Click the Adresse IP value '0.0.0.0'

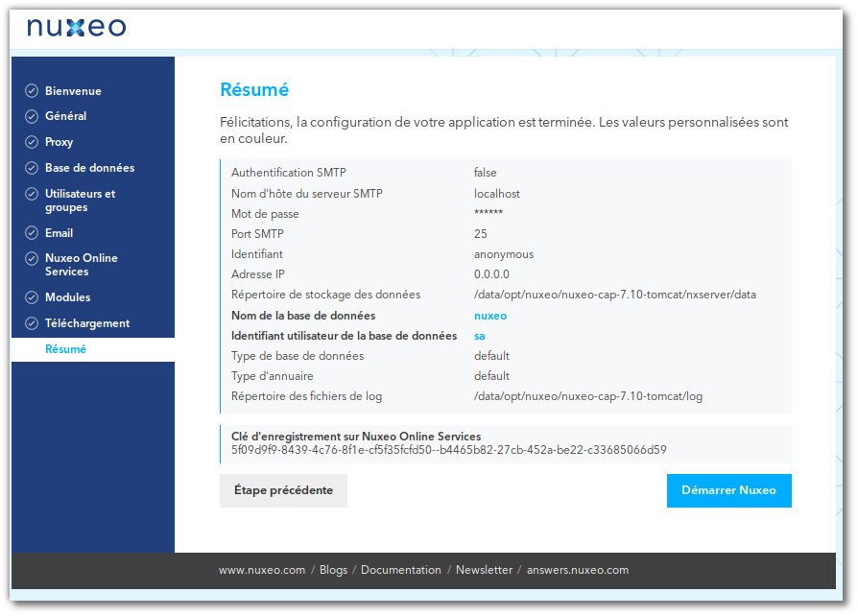(x=491, y=274)
